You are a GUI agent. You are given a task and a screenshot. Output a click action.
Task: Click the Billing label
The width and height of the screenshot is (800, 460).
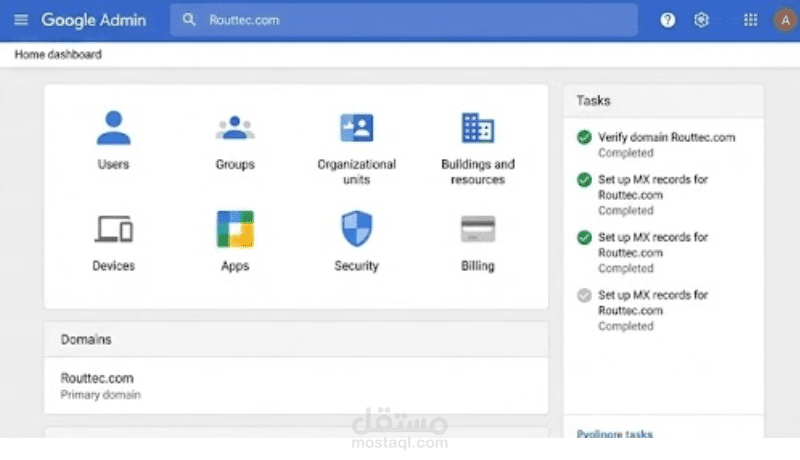[x=478, y=266]
